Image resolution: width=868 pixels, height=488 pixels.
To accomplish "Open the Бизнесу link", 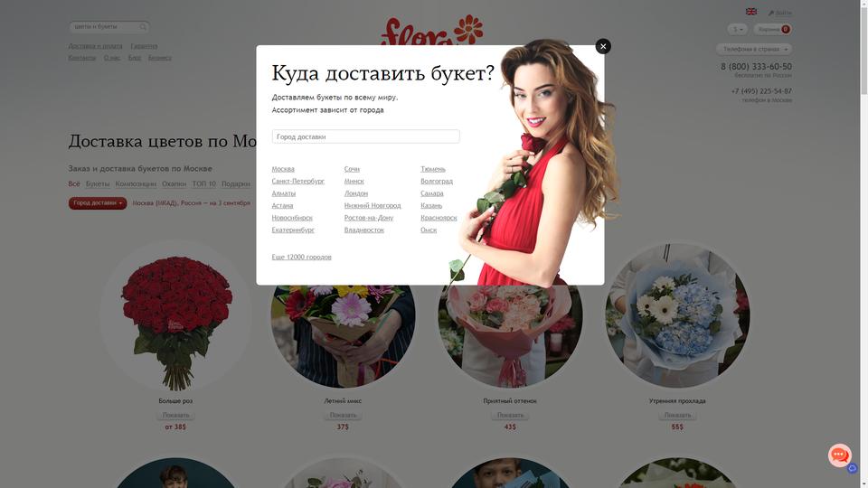I will tap(159, 58).
